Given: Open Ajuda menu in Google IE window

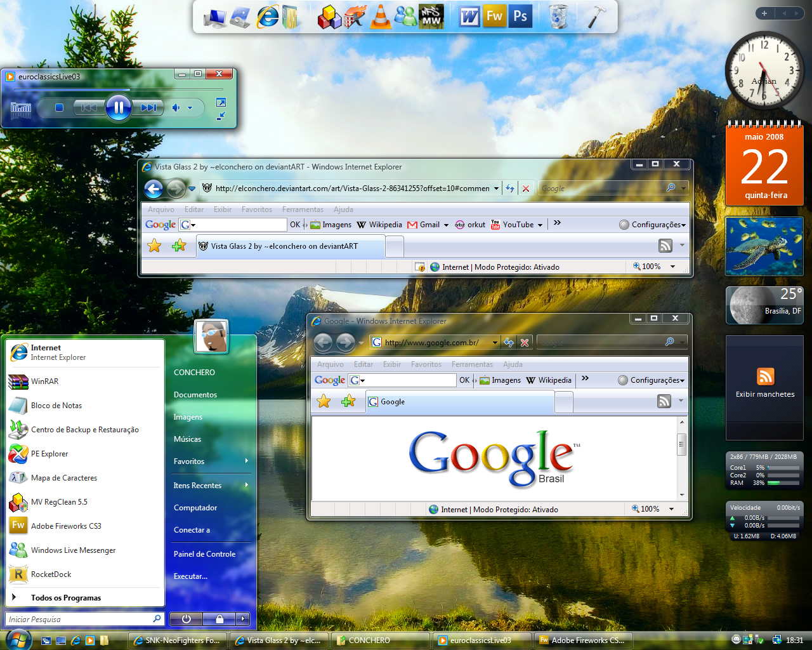Looking at the screenshot, I should coord(513,364).
